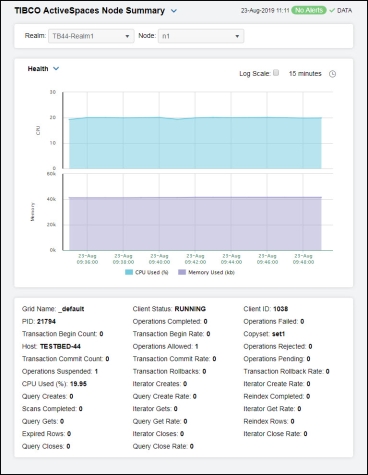The width and height of the screenshot is (368, 475).
Task: Select the Health heading label
Action: (38, 69)
